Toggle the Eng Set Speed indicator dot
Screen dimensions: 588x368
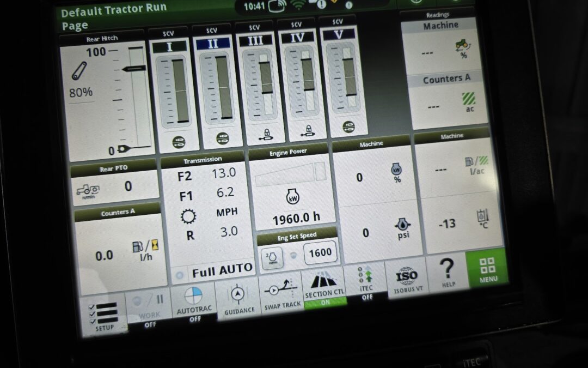pyautogui.click(x=293, y=255)
